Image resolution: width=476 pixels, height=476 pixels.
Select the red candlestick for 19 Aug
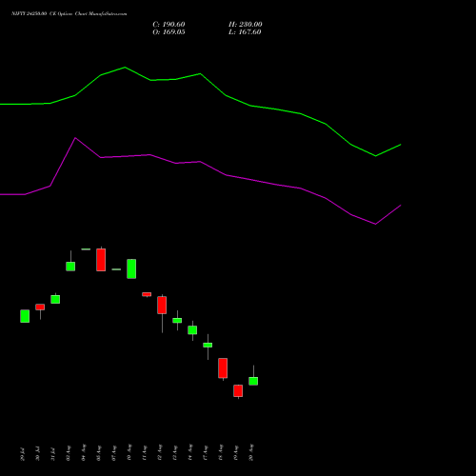(238, 390)
